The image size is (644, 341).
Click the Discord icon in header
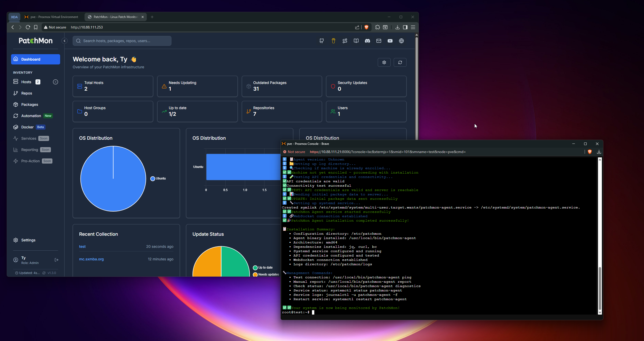coord(367,41)
